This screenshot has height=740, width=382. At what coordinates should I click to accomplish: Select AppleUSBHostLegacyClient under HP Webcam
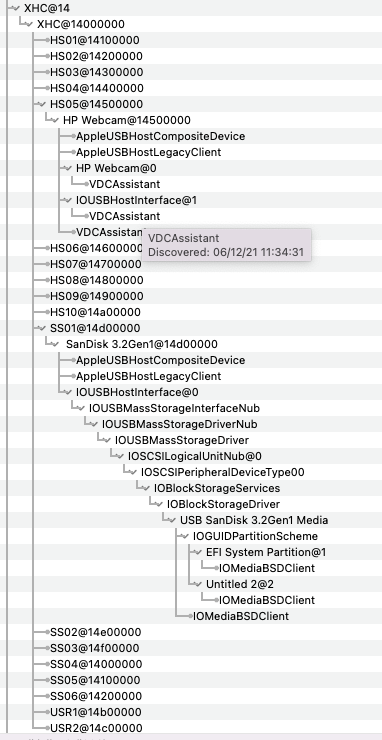coord(149,152)
